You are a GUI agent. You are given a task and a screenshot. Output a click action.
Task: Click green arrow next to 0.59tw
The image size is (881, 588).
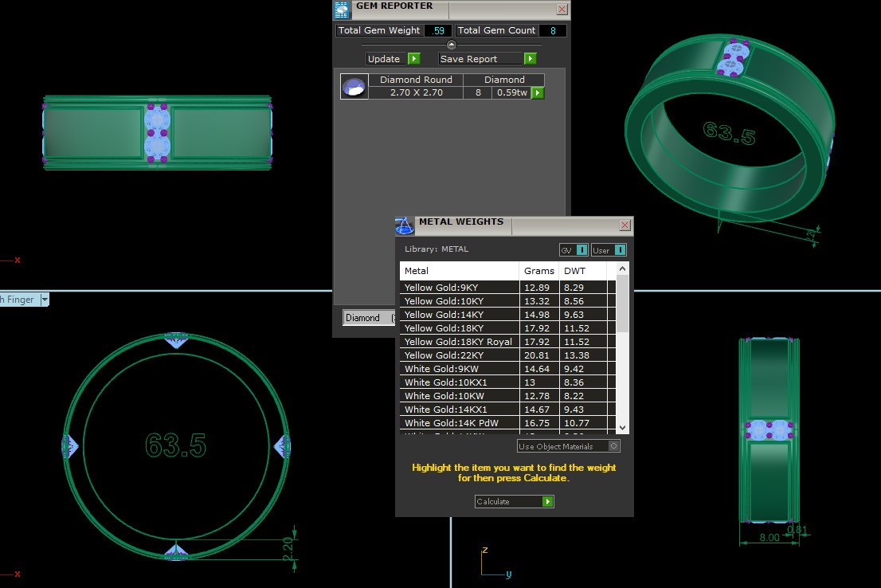tap(538, 93)
